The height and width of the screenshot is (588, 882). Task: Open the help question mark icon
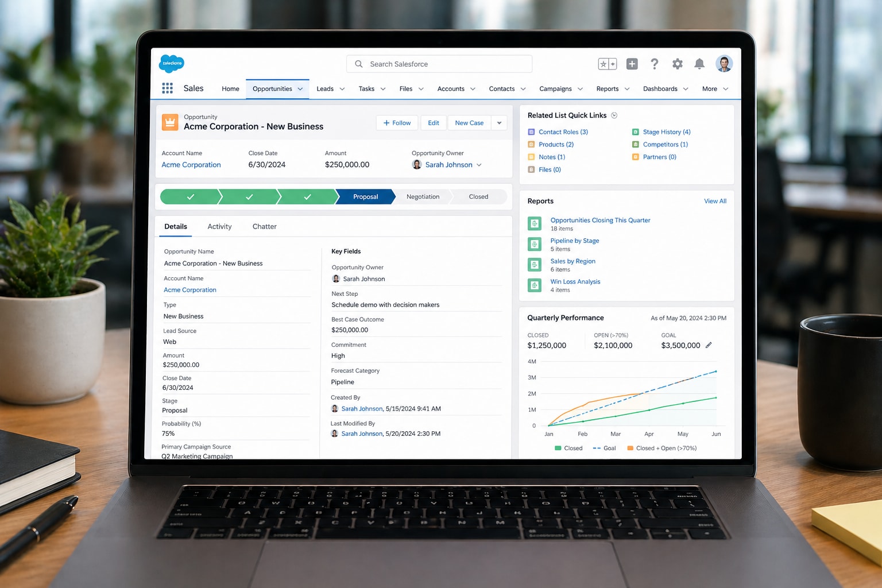tap(654, 64)
